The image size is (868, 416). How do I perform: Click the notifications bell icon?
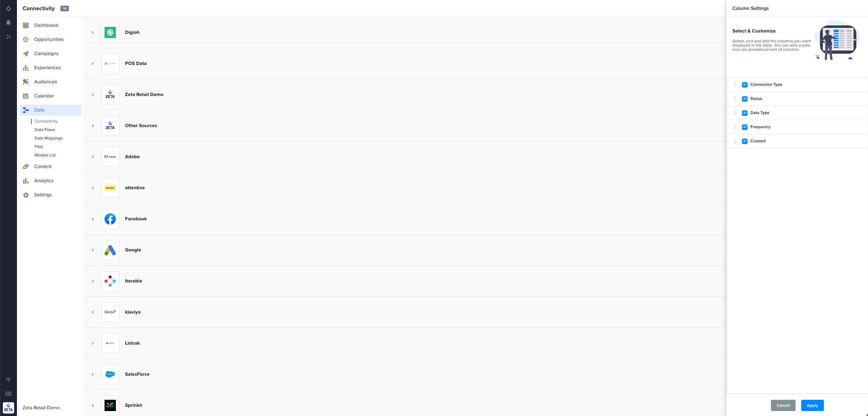pos(8,23)
